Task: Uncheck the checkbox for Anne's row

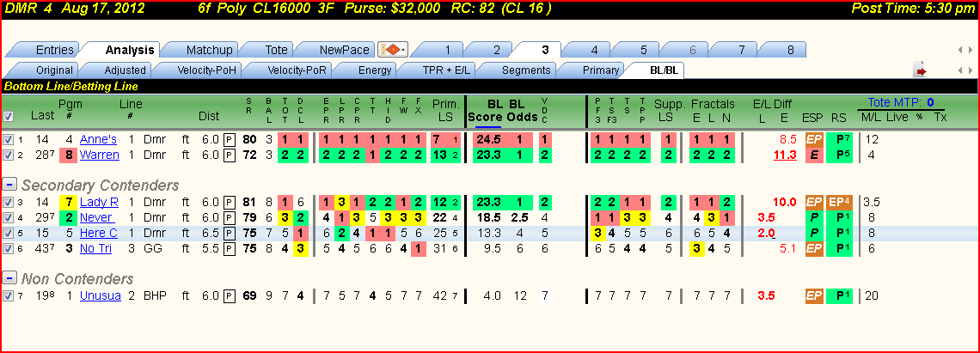Action: [x=8, y=140]
